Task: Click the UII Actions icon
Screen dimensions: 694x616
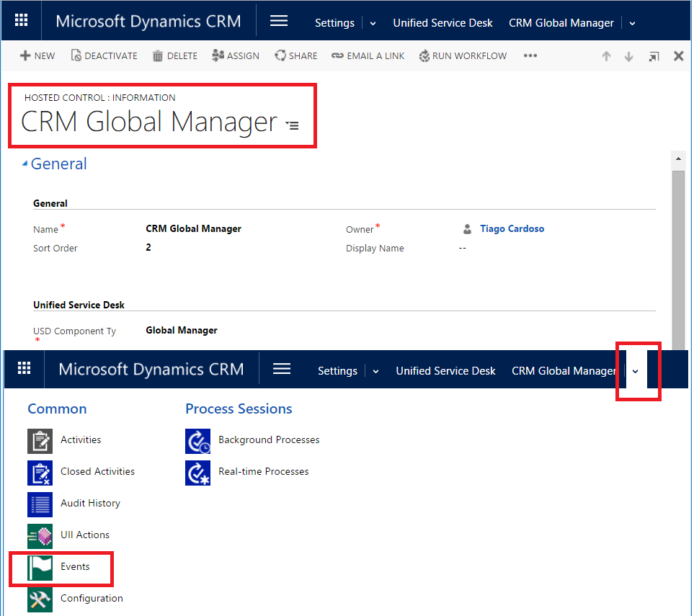Action: (40, 535)
